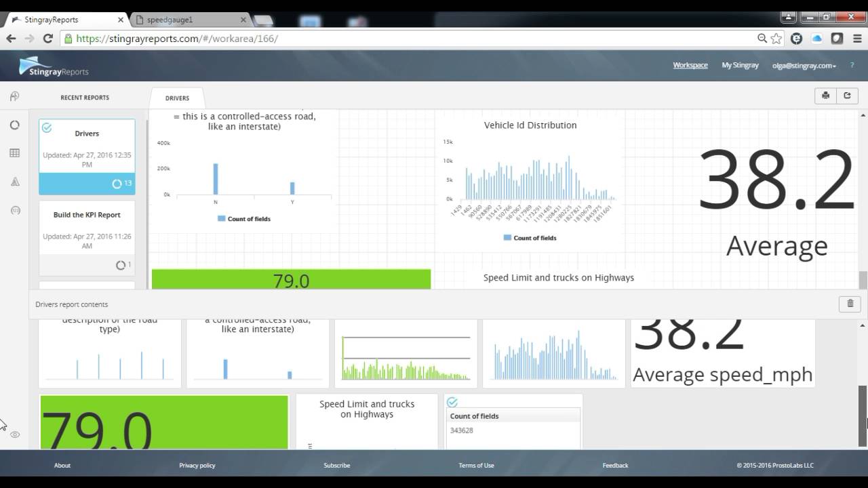Click the green 79.0 thumbnail in report contents
Viewport: 868px width, 488px height.
pyautogui.click(x=164, y=421)
